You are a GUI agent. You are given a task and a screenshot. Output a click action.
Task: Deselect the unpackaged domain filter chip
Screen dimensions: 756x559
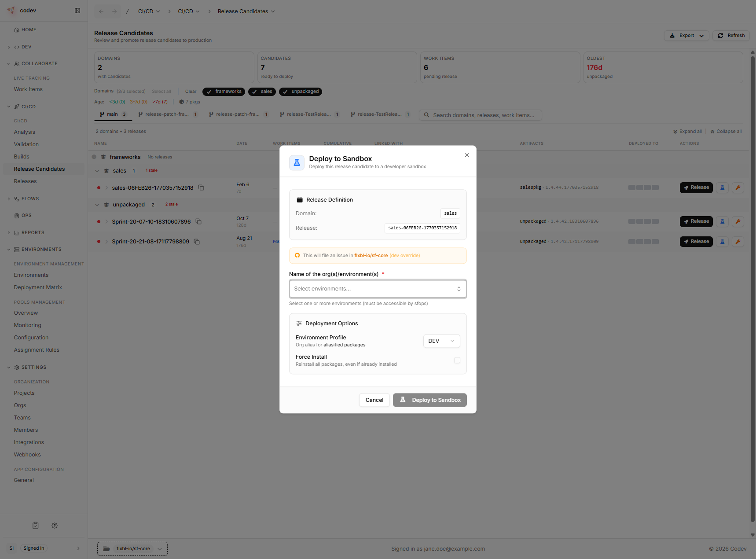pos(301,92)
